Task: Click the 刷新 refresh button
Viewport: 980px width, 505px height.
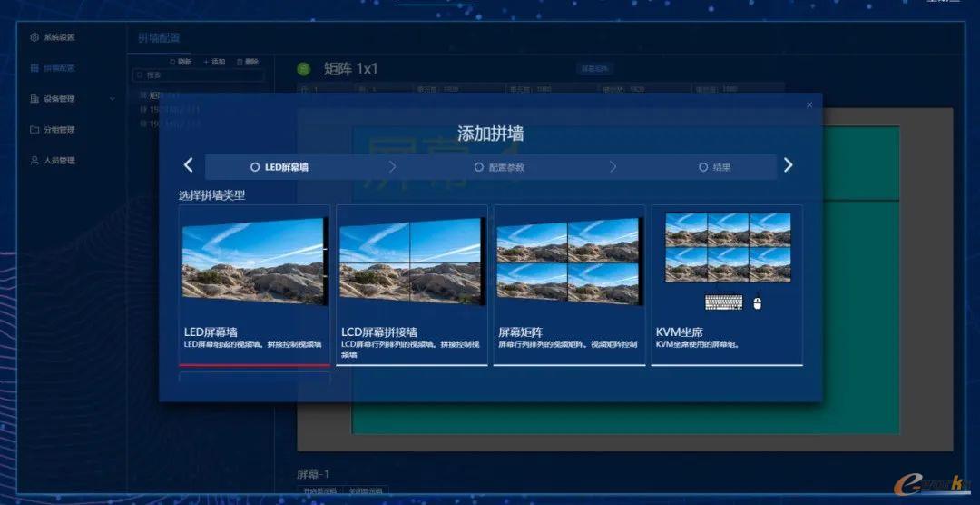Action: [181, 62]
